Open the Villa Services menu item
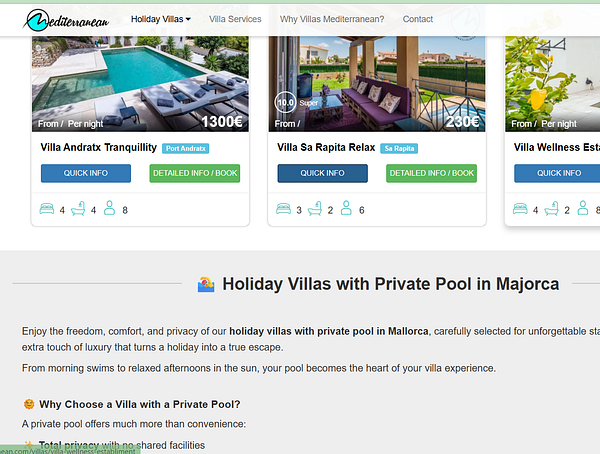Viewport: 600px width, 454px height. [x=235, y=19]
